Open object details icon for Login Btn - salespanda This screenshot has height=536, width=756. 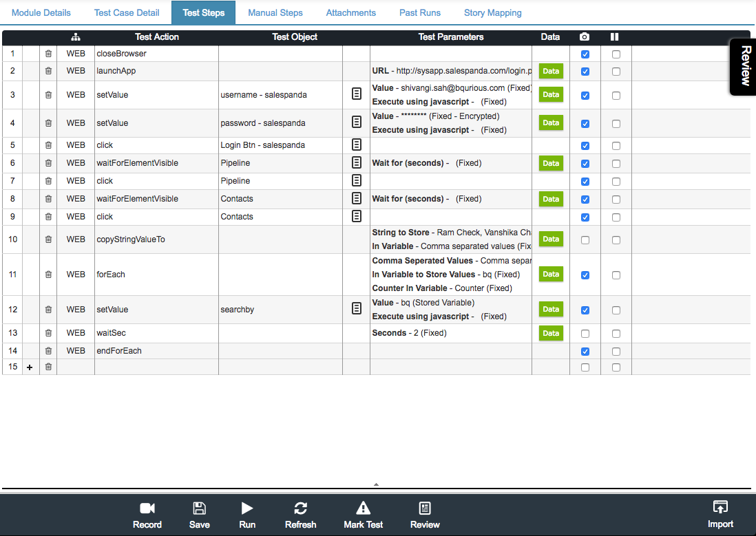pos(356,144)
